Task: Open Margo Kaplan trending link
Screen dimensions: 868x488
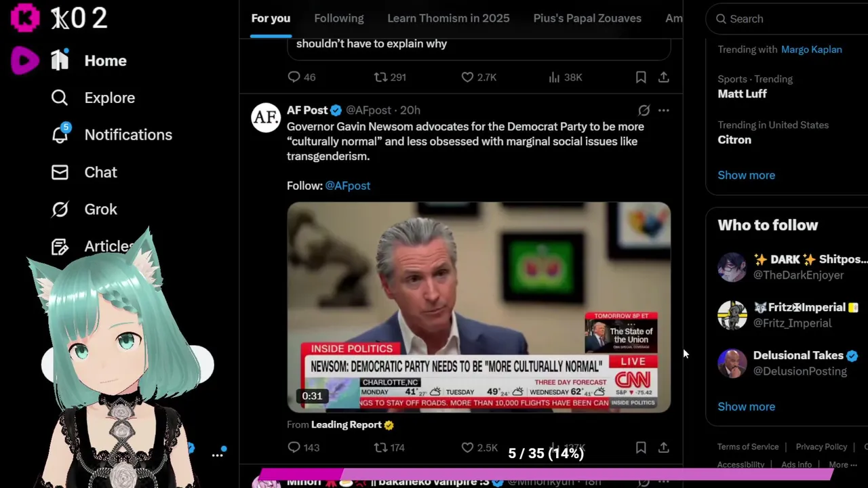Action: point(812,49)
